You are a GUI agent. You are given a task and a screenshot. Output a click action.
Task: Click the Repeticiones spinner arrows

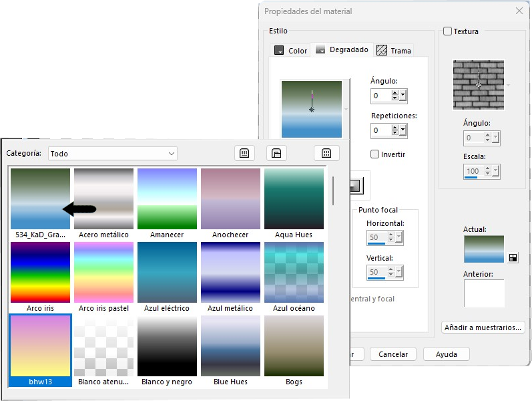coord(394,130)
